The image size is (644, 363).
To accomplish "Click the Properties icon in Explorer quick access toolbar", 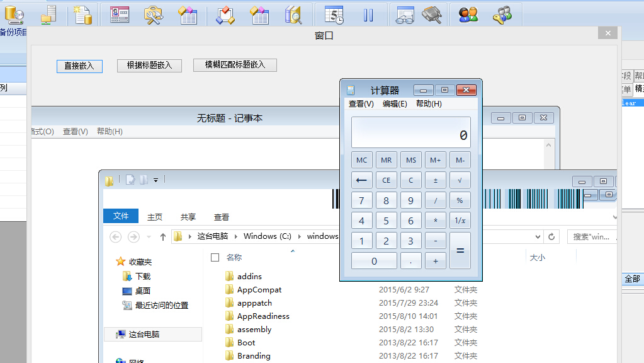I will 130,180.
